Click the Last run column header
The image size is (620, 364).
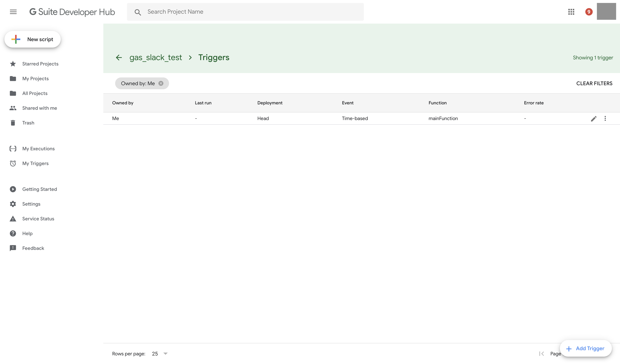[203, 103]
